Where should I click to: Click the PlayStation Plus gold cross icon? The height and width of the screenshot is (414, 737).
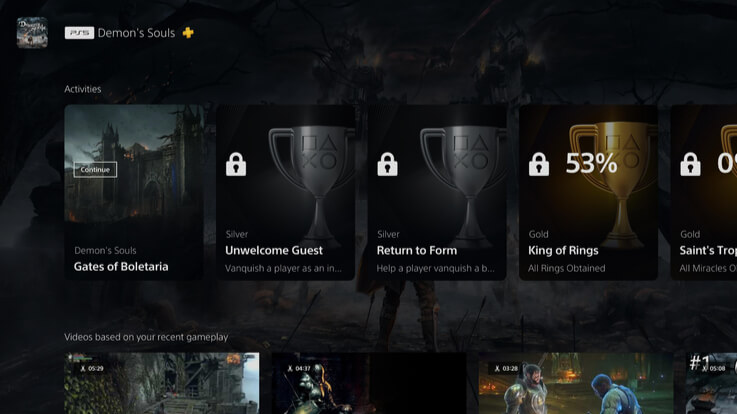(188, 32)
